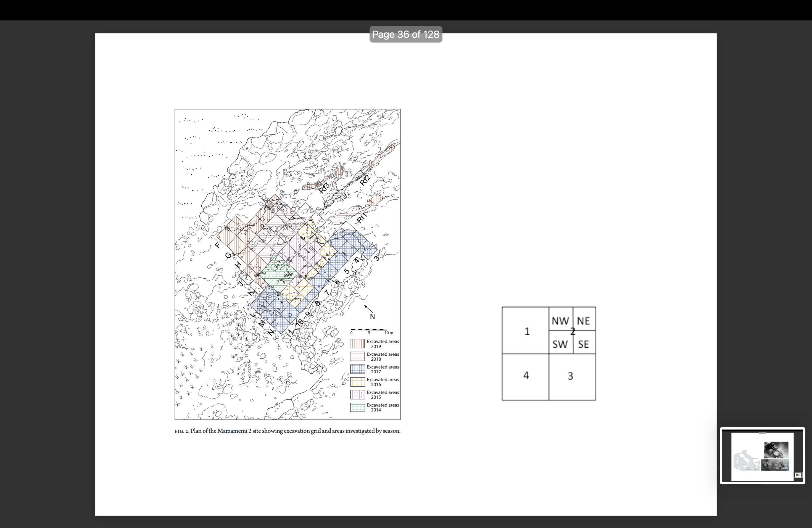Click the blue 2017 legend swatch

click(357, 369)
